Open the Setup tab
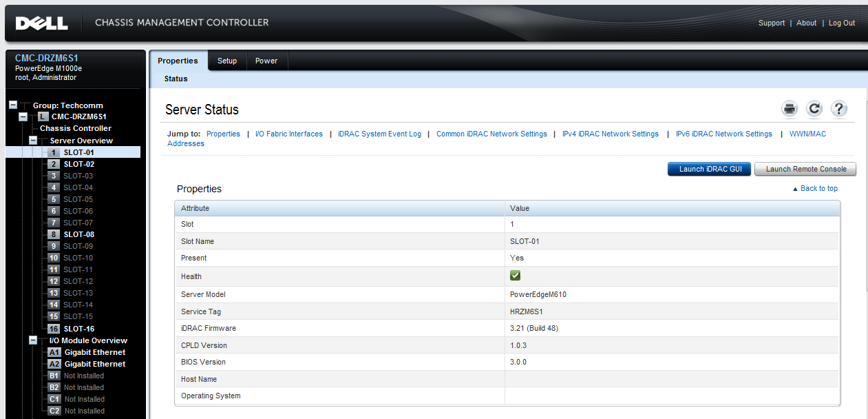 (227, 61)
